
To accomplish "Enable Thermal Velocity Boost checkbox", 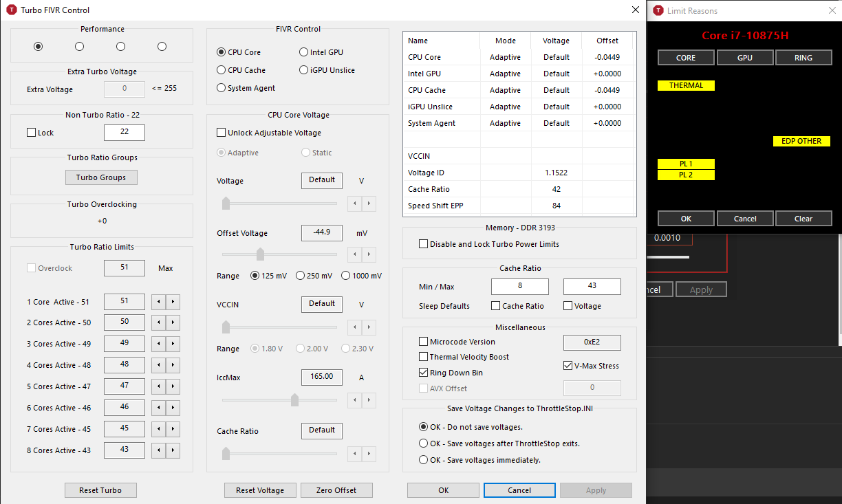I will coord(464,357).
